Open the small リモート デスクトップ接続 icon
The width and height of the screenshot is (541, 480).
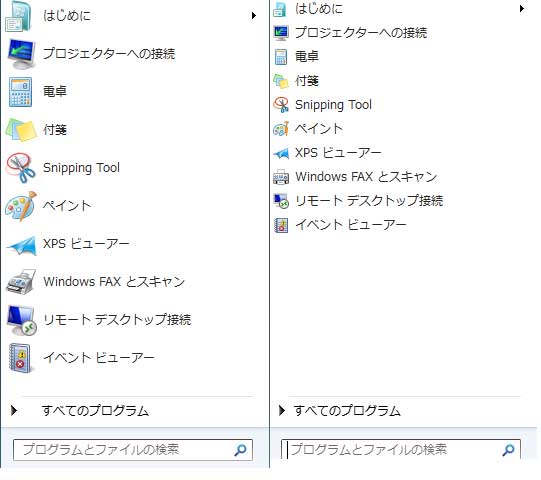[x=281, y=201]
